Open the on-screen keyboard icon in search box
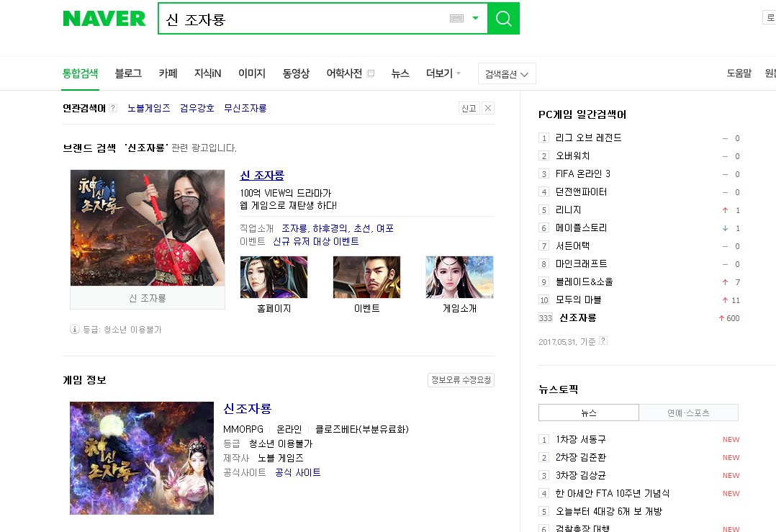Screen dimensions: 776x532 click(x=456, y=18)
